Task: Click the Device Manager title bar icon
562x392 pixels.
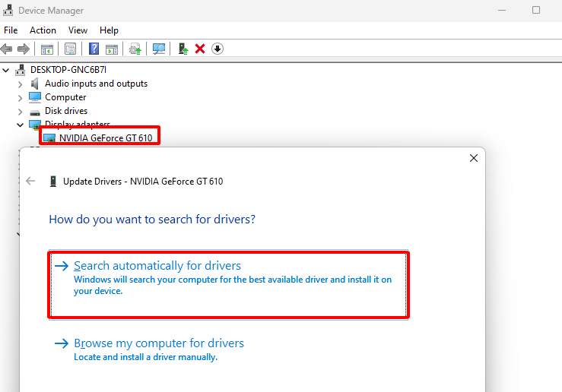Action: 8,10
